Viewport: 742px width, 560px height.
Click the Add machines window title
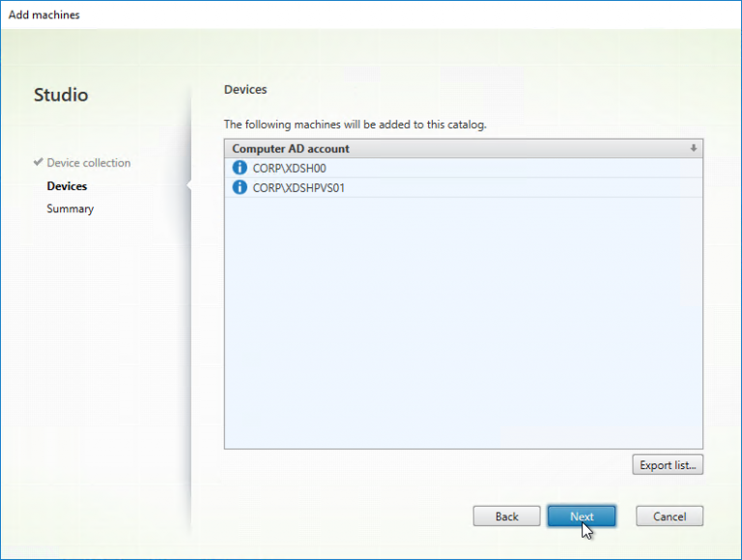(44, 14)
